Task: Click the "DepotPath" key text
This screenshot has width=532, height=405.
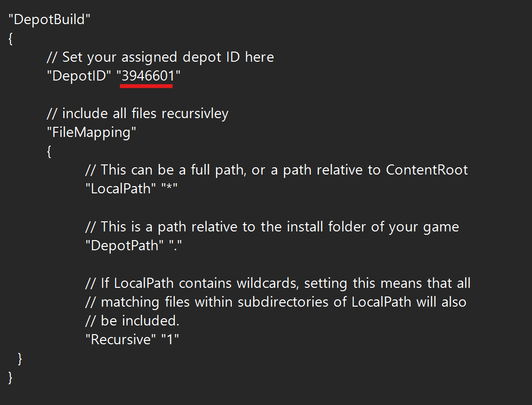Action: pyautogui.click(x=124, y=245)
